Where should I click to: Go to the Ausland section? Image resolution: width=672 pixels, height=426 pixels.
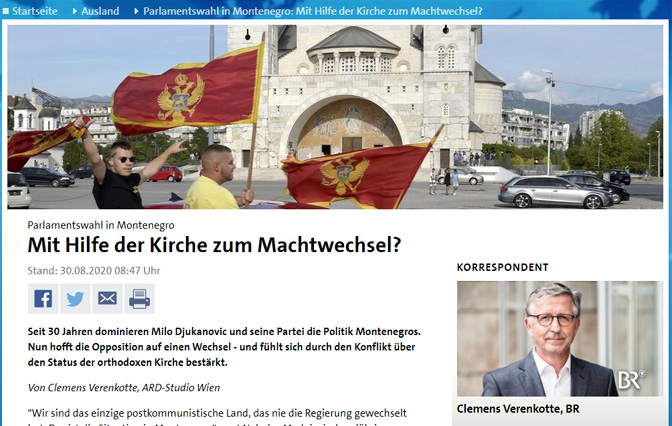[x=100, y=11]
